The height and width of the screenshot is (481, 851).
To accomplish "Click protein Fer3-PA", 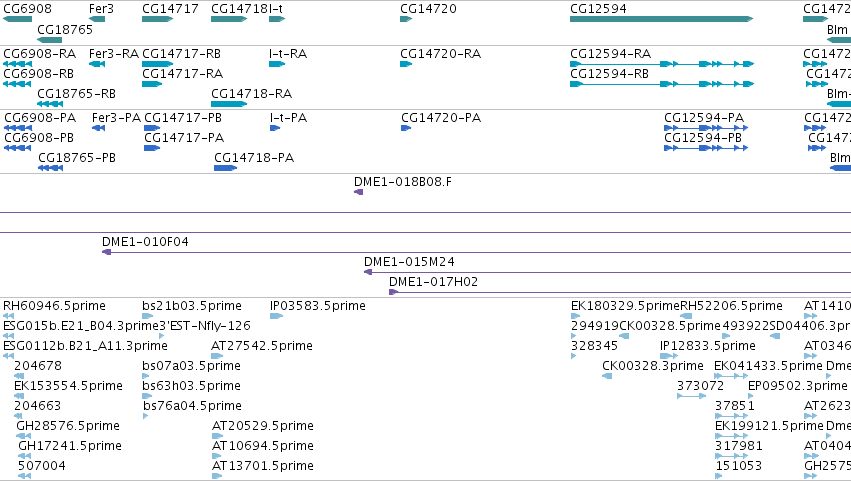I will [x=116, y=118].
